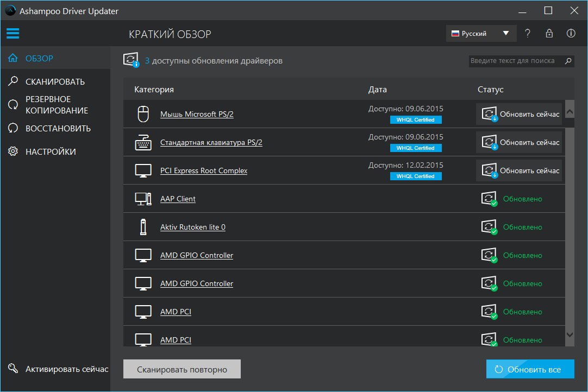Click date Доступно: 12.02.2015
The image size is (588, 392).
point(405,165)
